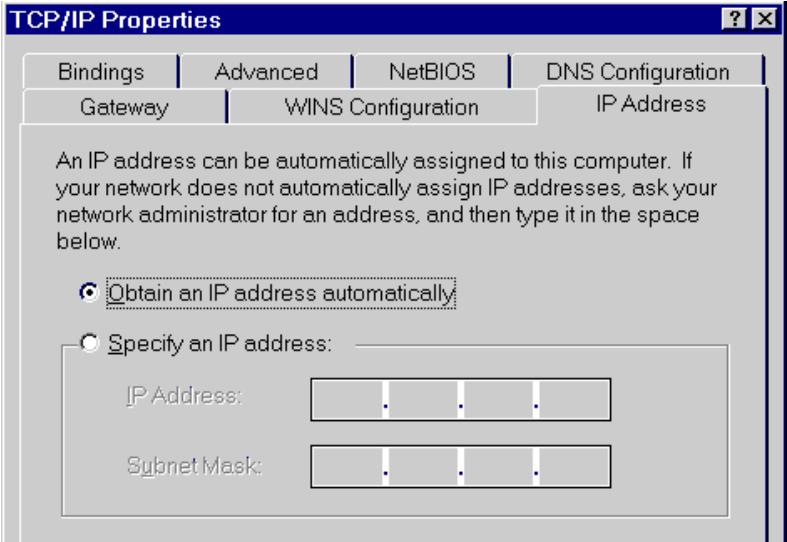Open the Gateway tab

(124, 107)
